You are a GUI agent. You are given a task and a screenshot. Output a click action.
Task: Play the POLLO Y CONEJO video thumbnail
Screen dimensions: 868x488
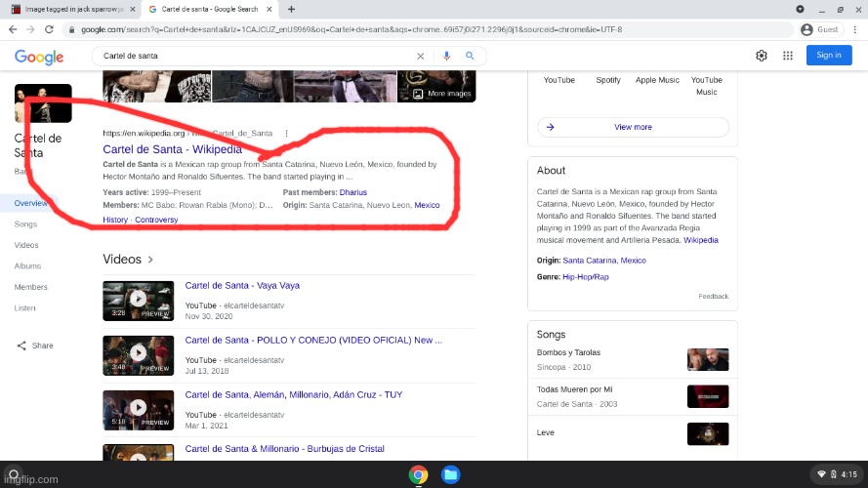point(139,355)
